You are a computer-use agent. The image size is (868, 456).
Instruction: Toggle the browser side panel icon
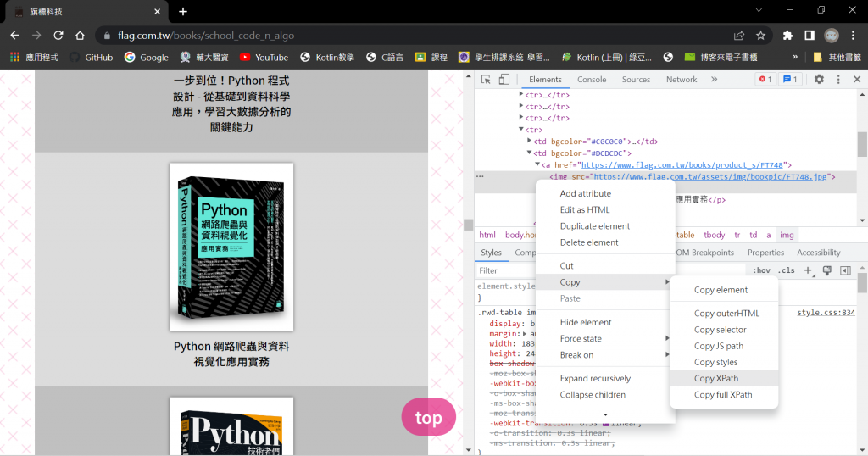[810, 36]
